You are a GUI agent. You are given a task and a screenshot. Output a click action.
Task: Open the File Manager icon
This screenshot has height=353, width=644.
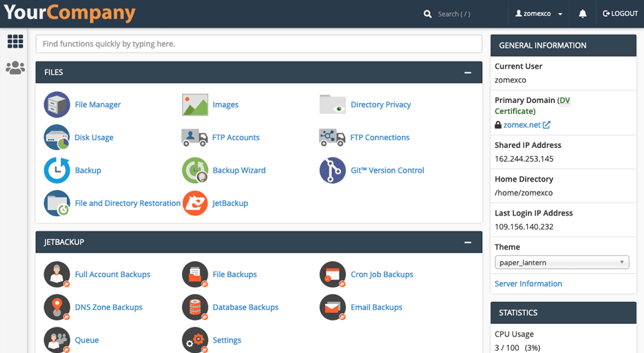point(57,104)
